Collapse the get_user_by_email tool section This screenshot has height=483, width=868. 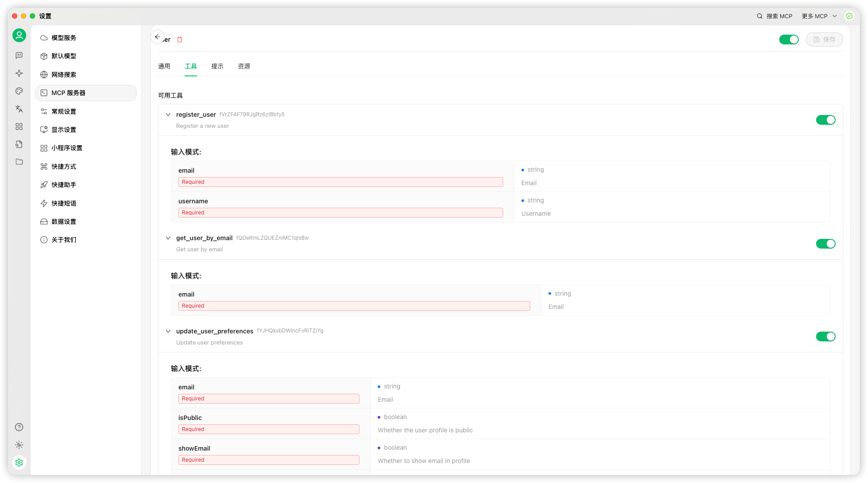coord(168,238)
